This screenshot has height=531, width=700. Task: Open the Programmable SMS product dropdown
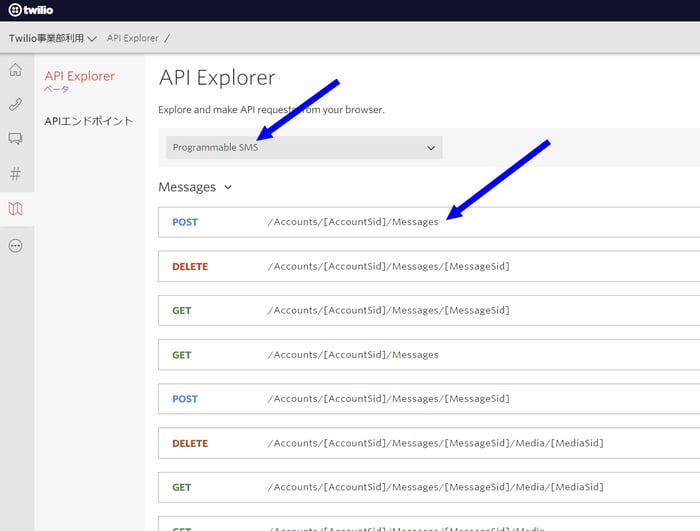pos(304,147)
